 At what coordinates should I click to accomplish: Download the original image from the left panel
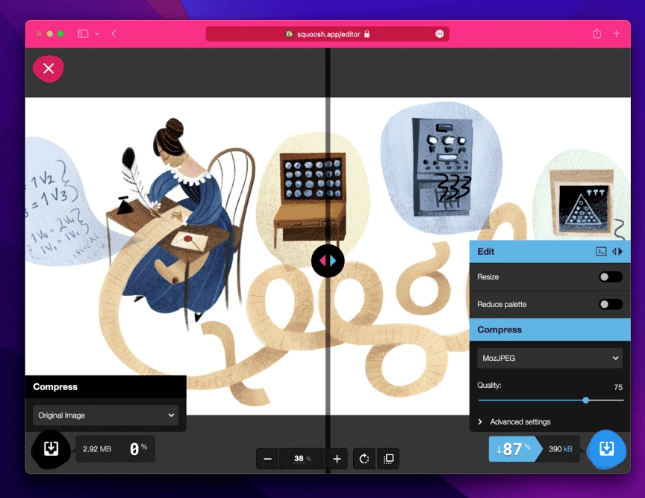(50, 449)
